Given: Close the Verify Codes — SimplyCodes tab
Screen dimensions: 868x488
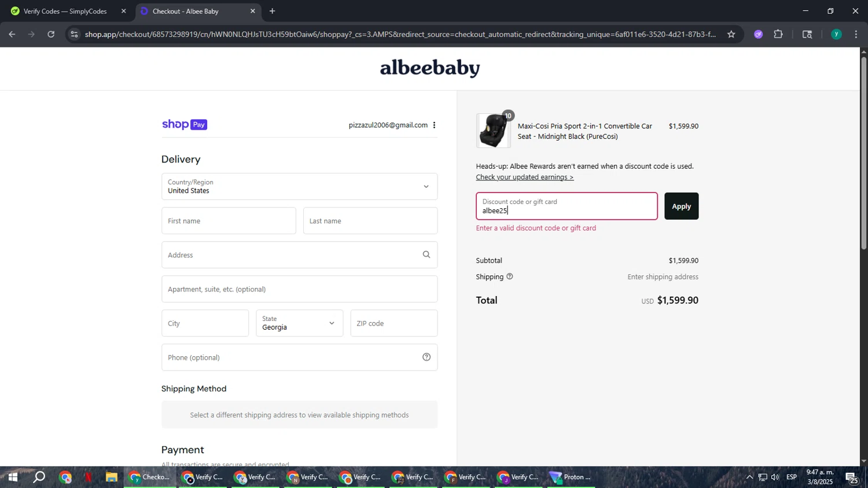Looking at the screenshot, I should click(123, 11).
